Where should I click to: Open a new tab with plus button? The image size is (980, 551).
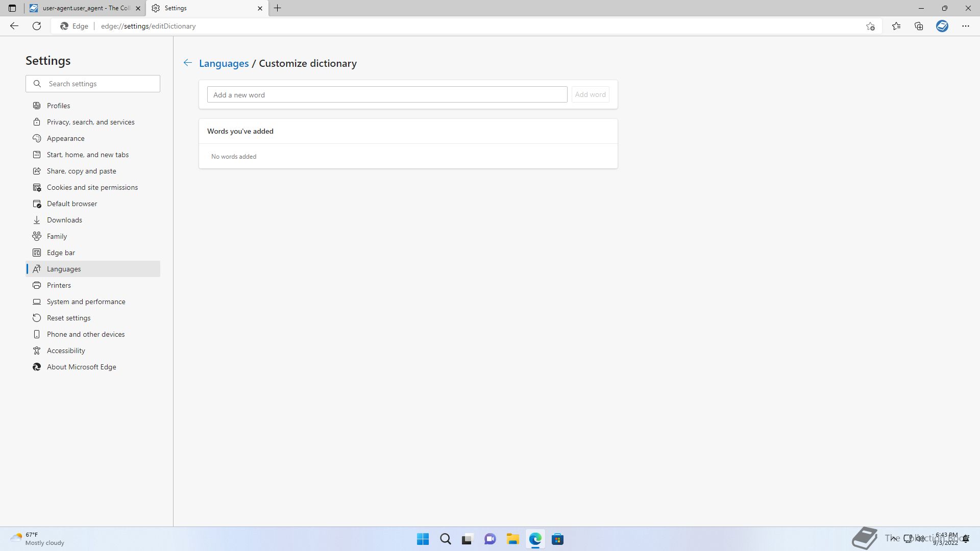click(x=277, y=8)
